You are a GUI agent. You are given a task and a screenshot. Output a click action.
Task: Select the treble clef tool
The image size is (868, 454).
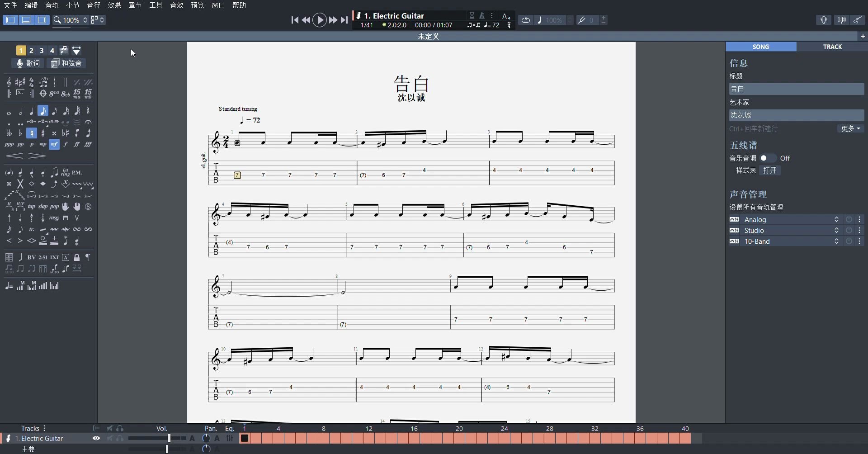9,82
